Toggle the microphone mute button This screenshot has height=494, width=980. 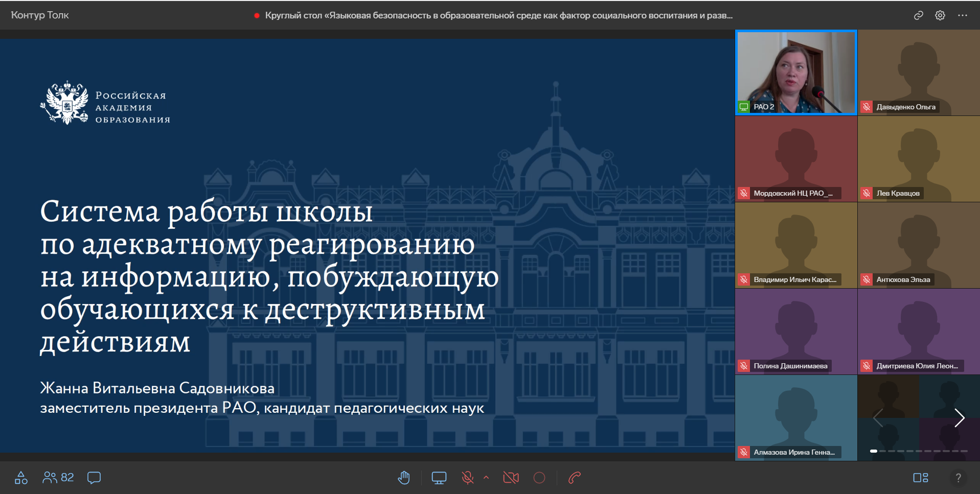pos(467,478)
